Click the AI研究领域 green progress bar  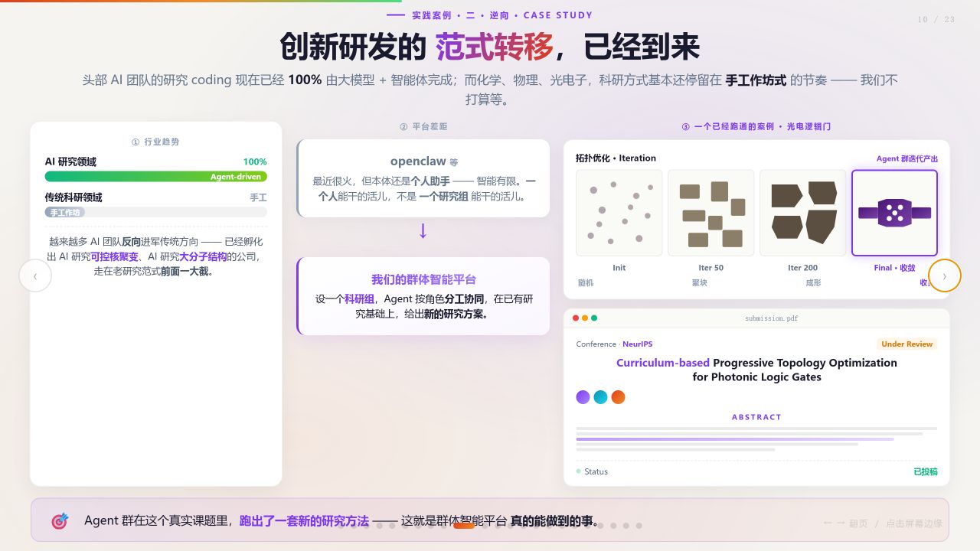156,177
